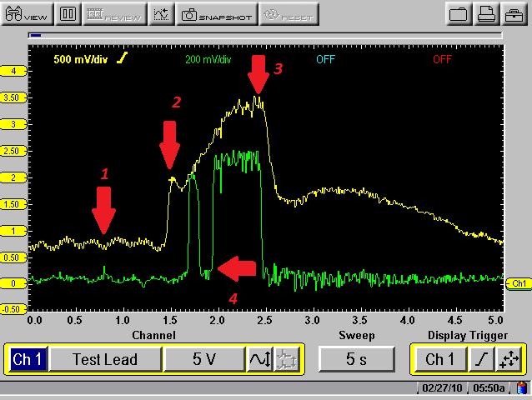Open the folder icon to load files

click(458, 14)
